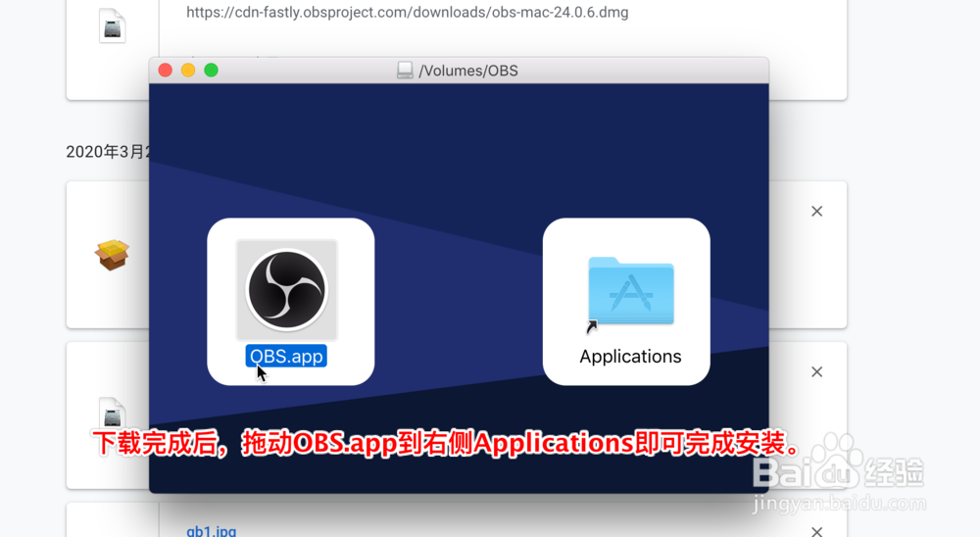Image resolution: width=980 pixels, height=537 pixels.
Task: Open the Applications folder shortcut icon
Action: click(630, 293)
